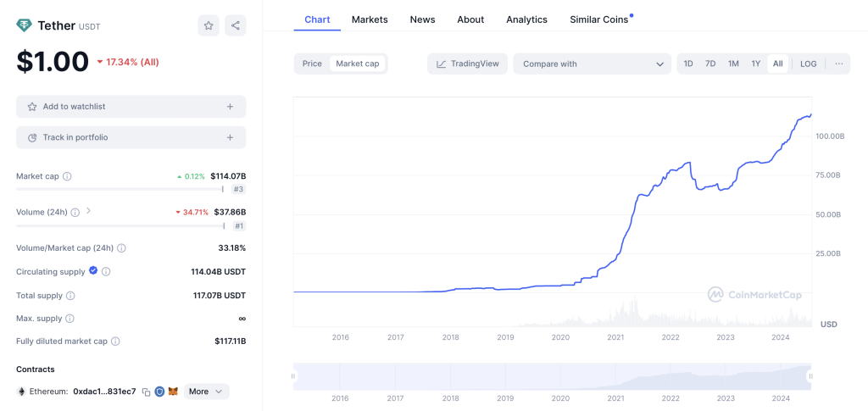Image resolution: width=868 pixels, height=411 pixels.
Task: Click the right handle of chart range selector
Action: pos(810,376)
